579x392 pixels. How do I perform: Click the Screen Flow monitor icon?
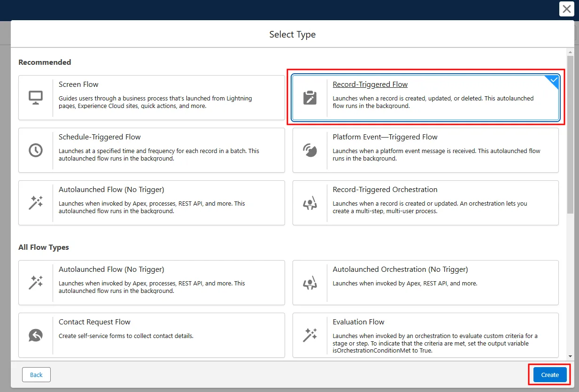(x=36, y=97)
